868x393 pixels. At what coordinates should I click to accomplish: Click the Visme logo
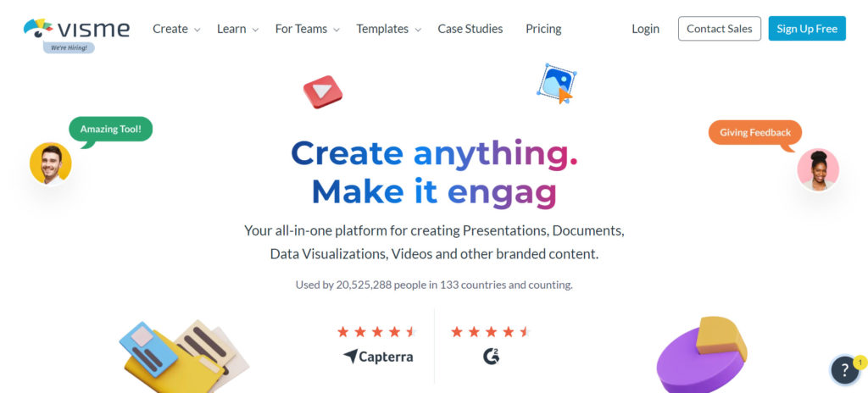tap(76, 28)
